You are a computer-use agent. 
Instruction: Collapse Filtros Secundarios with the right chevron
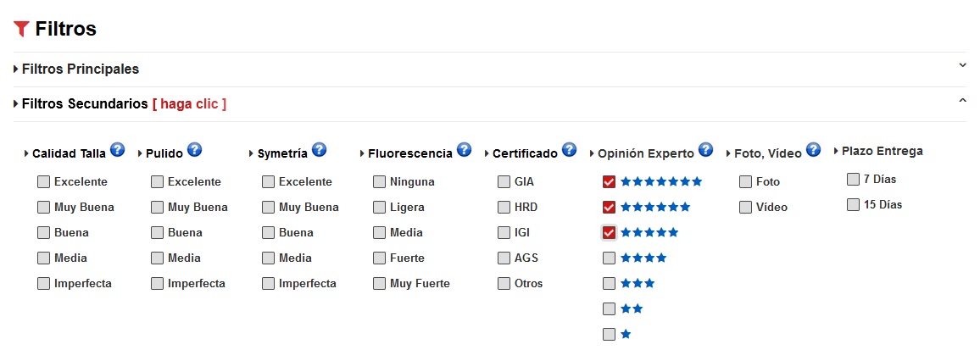click(962, 101)
